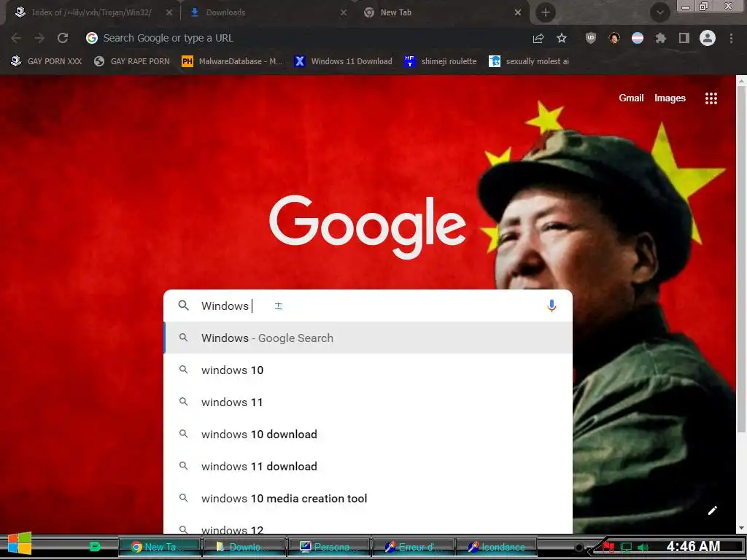Click the Google icon in address bar
Viewport: 747px width, 560px height.
tap(92, 38)
